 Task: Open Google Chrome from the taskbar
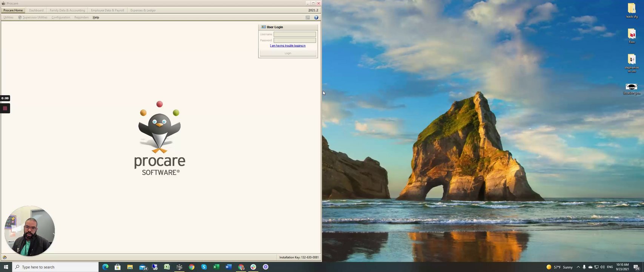tap(192, 267)
